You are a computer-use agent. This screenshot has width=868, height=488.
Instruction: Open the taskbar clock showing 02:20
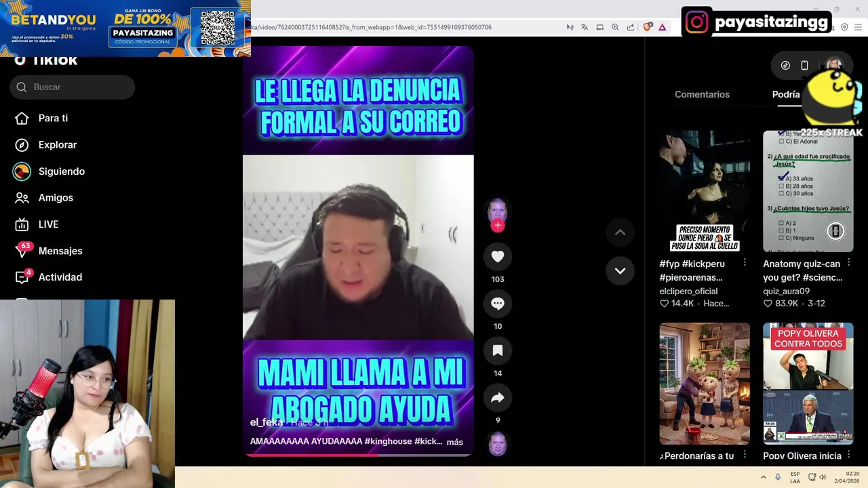click(x=848, y=477)
